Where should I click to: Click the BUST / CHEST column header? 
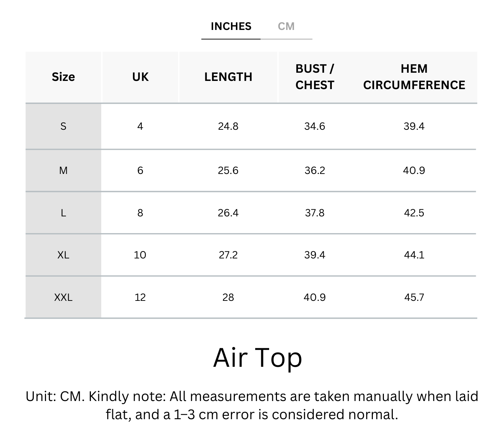[315, 77]
